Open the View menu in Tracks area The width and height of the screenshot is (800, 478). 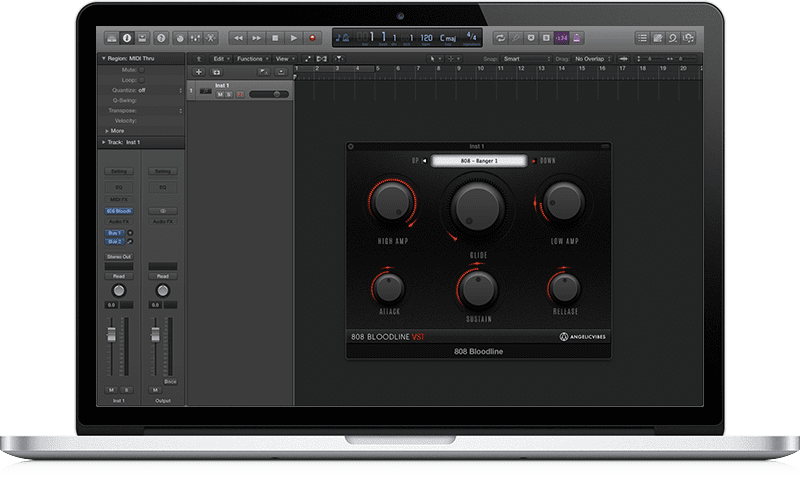point(285,59)
